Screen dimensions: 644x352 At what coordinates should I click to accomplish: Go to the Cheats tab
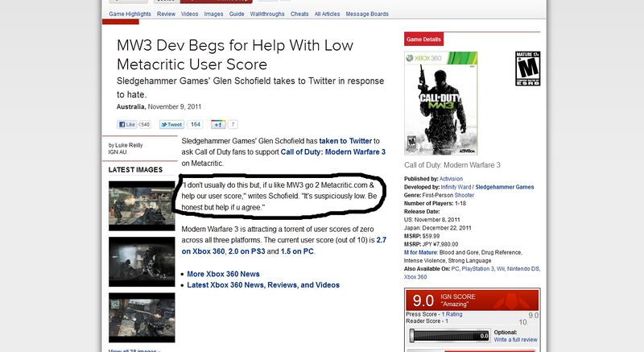(x=299, y=14)
